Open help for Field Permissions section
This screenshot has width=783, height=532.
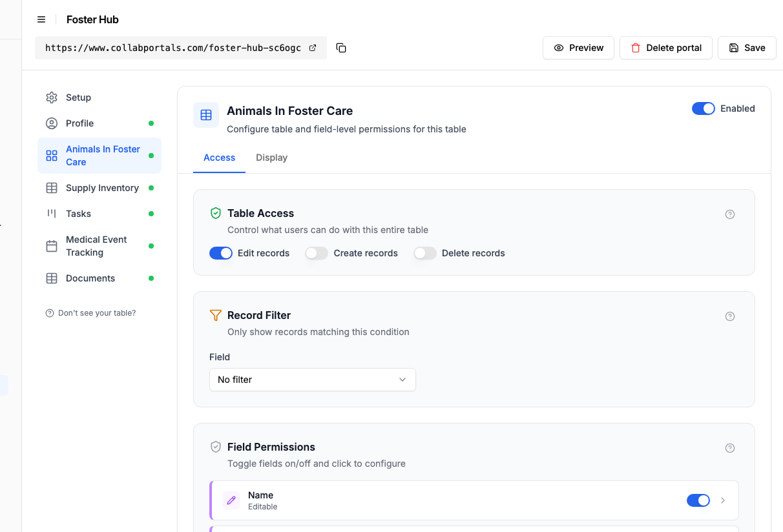point(730,448)
